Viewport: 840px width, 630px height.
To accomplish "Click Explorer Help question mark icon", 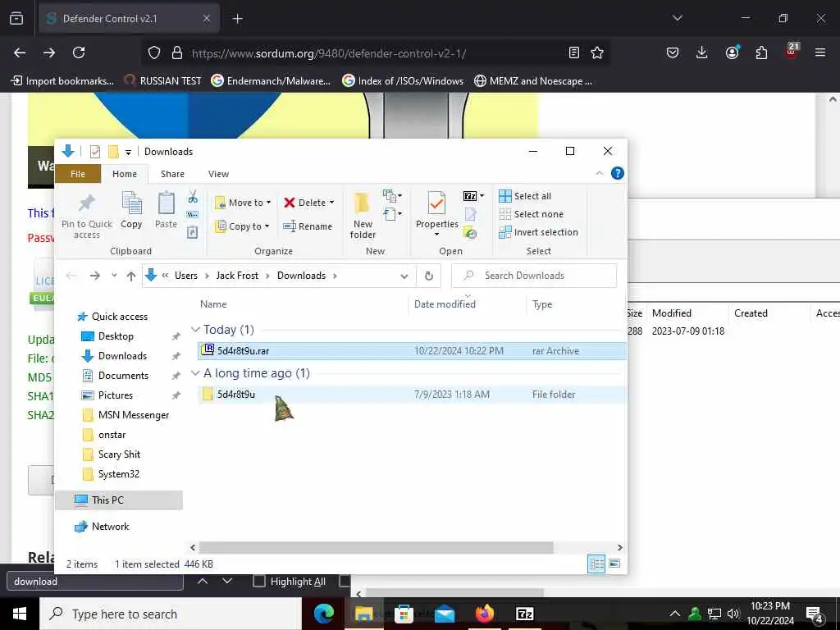I will 617,173.
